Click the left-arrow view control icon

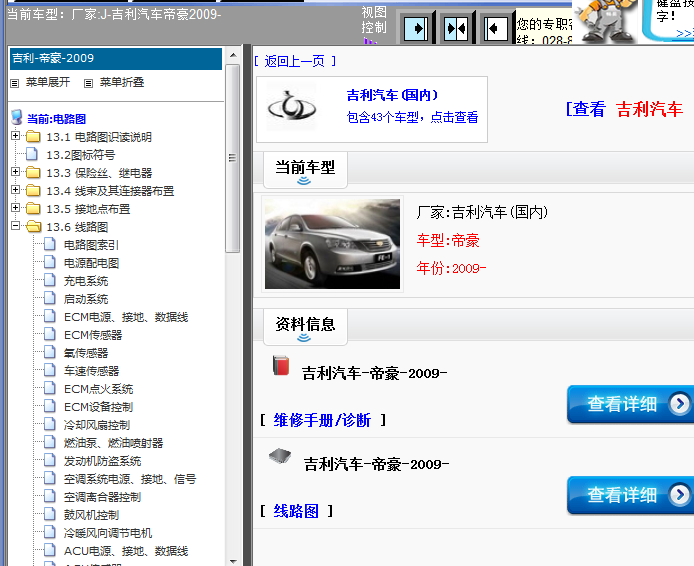pos(495,28)
